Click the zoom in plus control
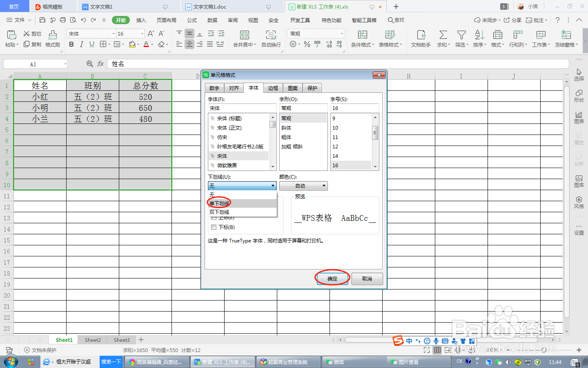588x368 pixels. click(579, 350)
